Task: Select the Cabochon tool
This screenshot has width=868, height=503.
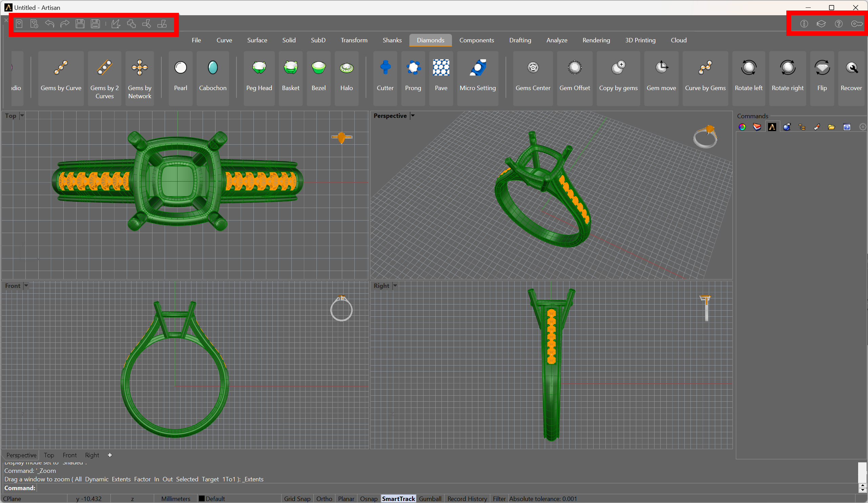Action: click(212, 78)
